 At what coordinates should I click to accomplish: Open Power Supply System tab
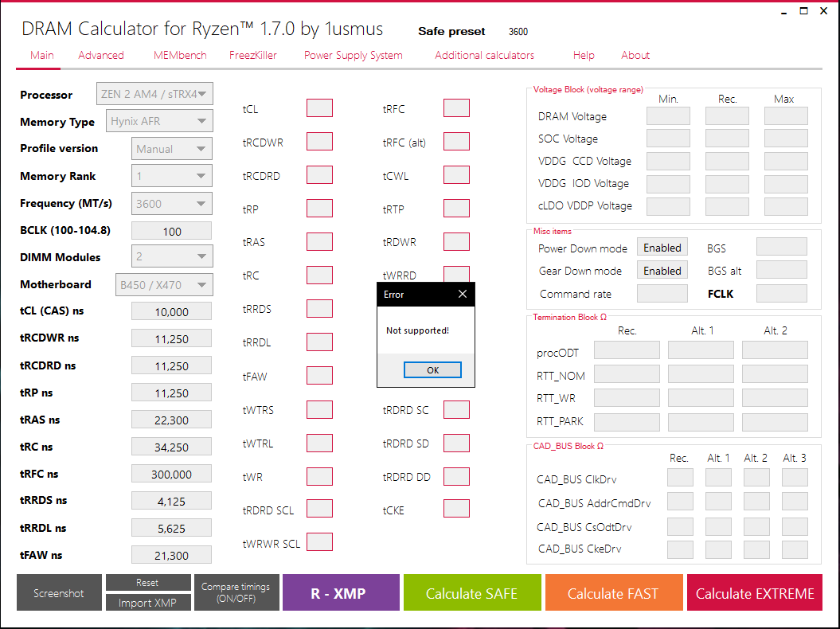[353, 55]
